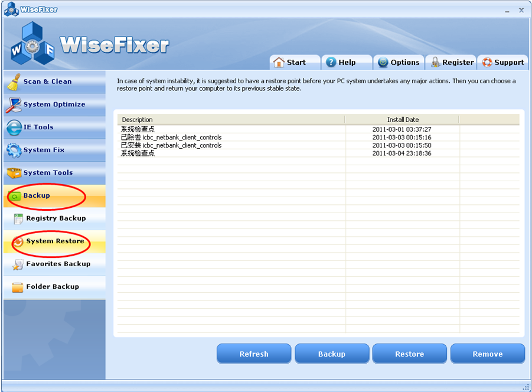Click the Refresh button
This screenshot has height=392, width=532.
[254, 354]
